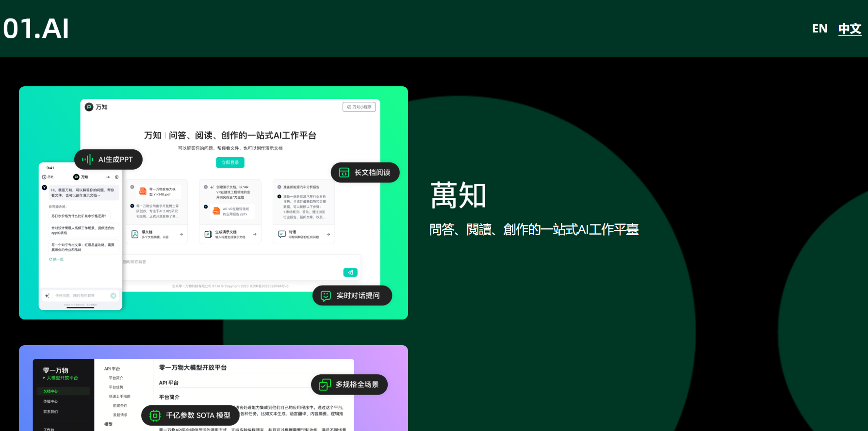Click the 生成演示文档 presentation icon
The height and width of the screenshot is (431, 868).
(x=208, y=234)
